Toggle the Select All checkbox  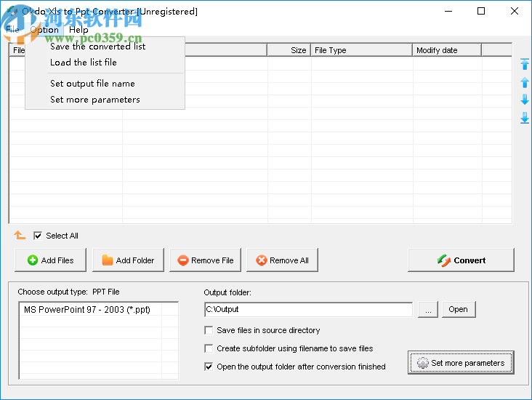[x=38, y=236]
